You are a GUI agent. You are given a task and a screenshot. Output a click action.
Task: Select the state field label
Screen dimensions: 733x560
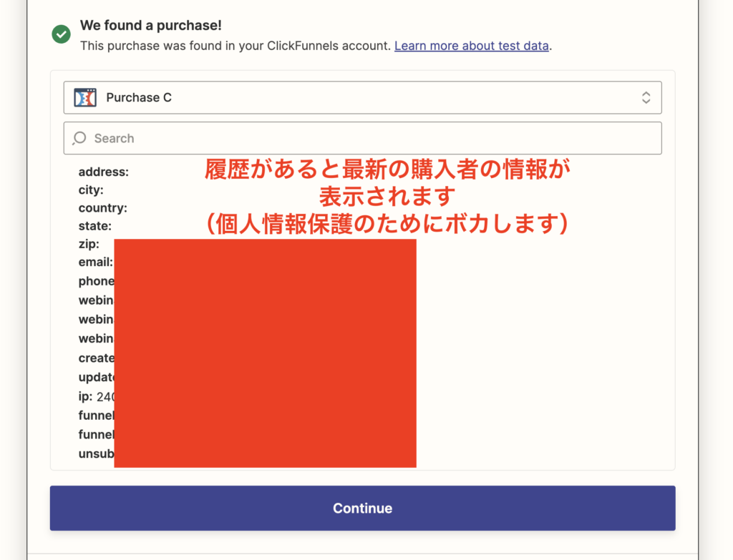(94, 226)
